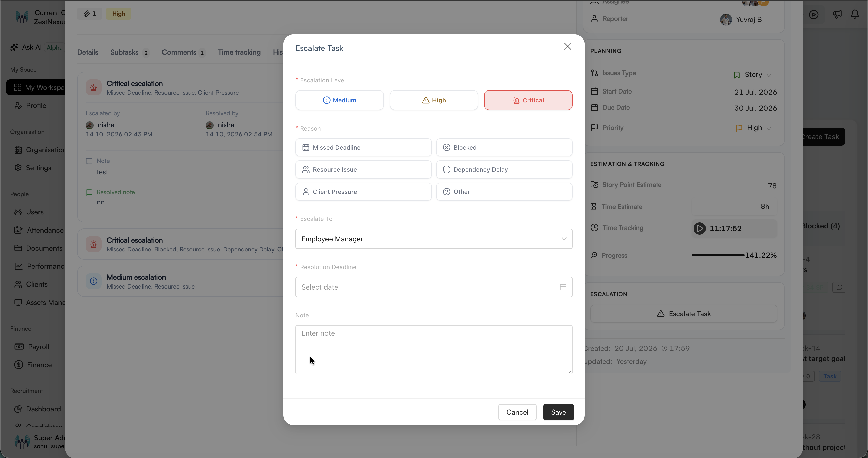Screen dimensions: 868x458
Task: Toggle Missed Deadline reason
Action: [363, 147]
